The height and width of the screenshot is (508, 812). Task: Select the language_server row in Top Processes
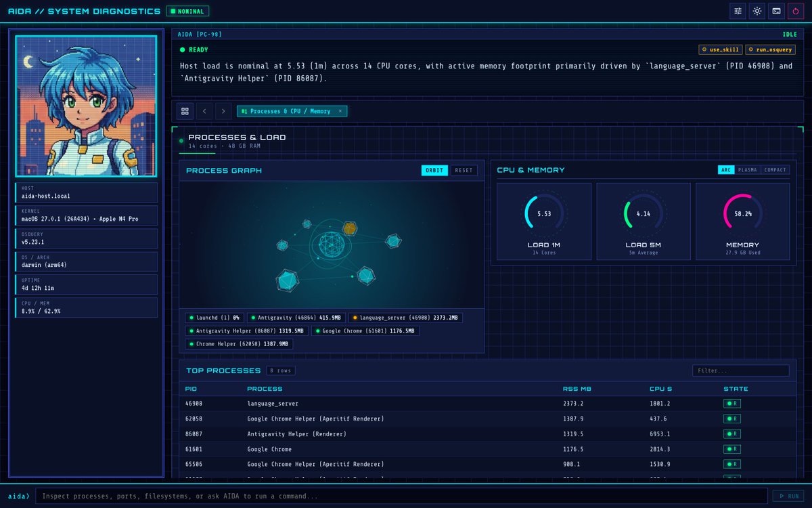[x=487, y=403]
